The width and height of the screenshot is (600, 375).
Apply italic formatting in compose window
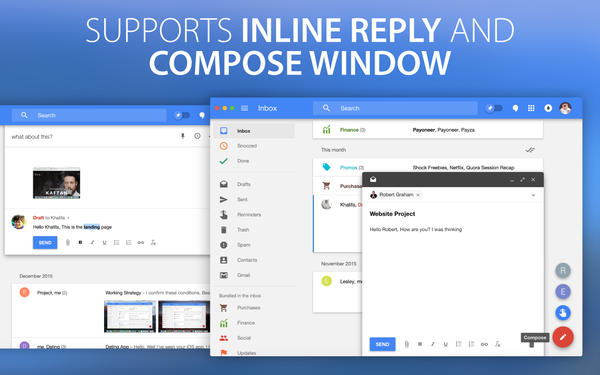[433, 344]
